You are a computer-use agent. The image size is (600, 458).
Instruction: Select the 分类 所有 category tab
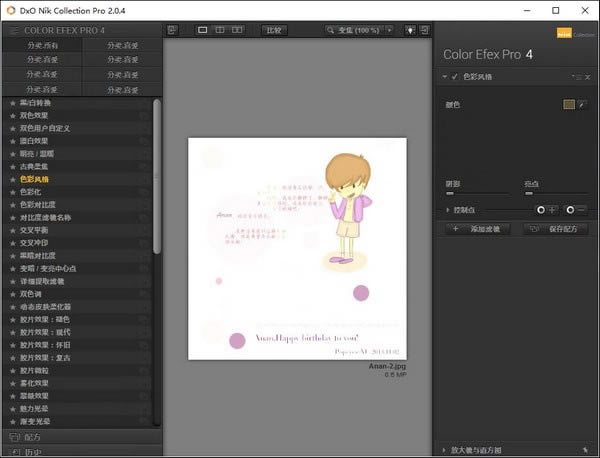pos(42,45)
